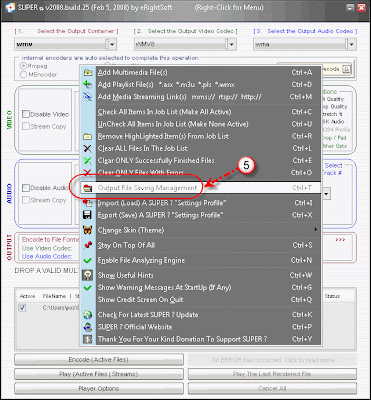Image resolution: width=371 pixels, height=400 pixels.
Task: Click the Output File Saving Management folder icon
Action: [88, 188]
